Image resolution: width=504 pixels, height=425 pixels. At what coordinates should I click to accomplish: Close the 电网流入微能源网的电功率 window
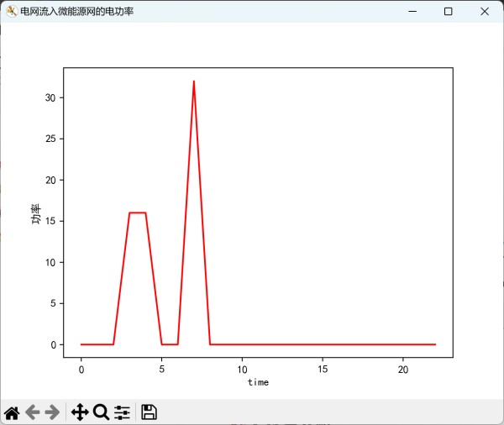(x=486, y=12)
